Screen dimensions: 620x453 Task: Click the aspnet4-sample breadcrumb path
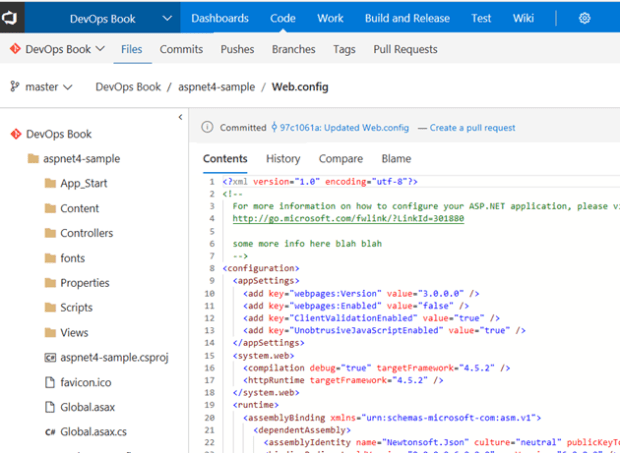[216, 87]
